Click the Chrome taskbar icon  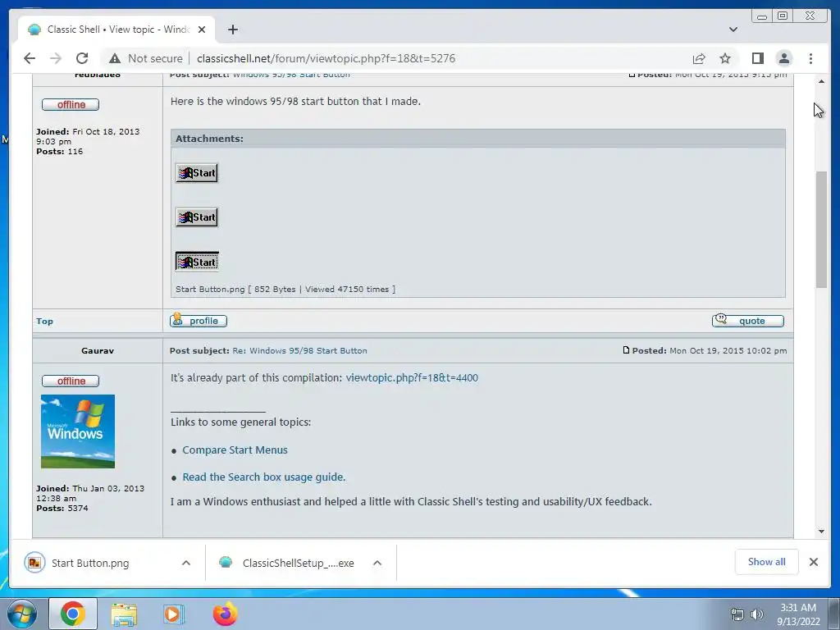(x=73, y=614)
